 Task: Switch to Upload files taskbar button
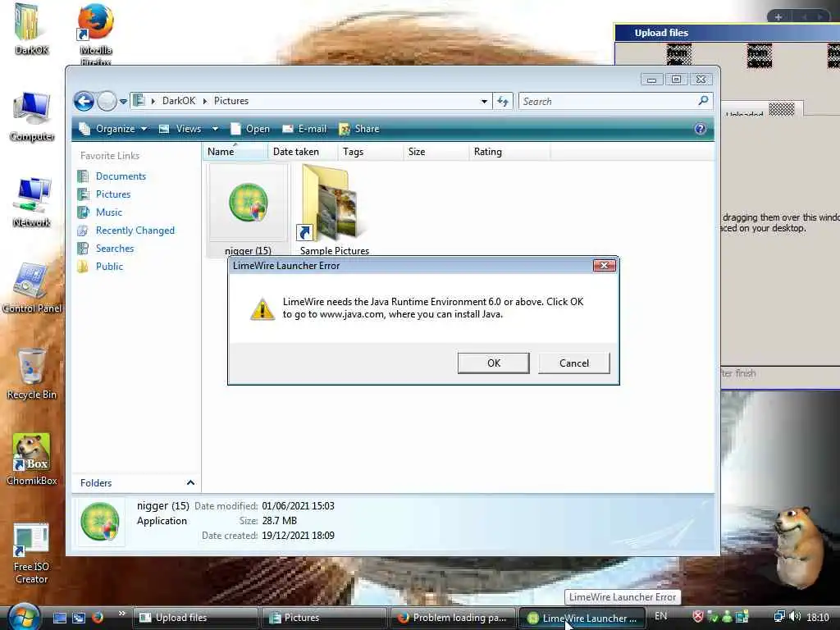[x=195, y=618]
